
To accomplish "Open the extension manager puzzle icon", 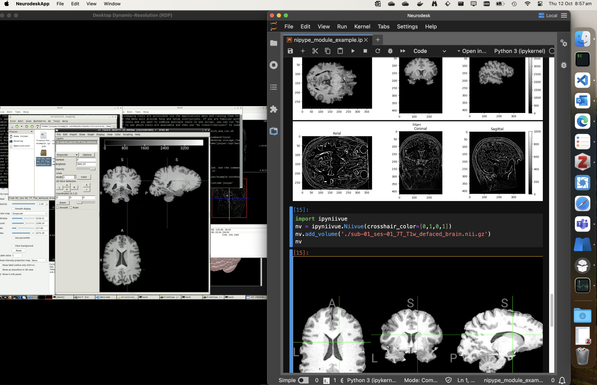I will click(x=273, y=109).
